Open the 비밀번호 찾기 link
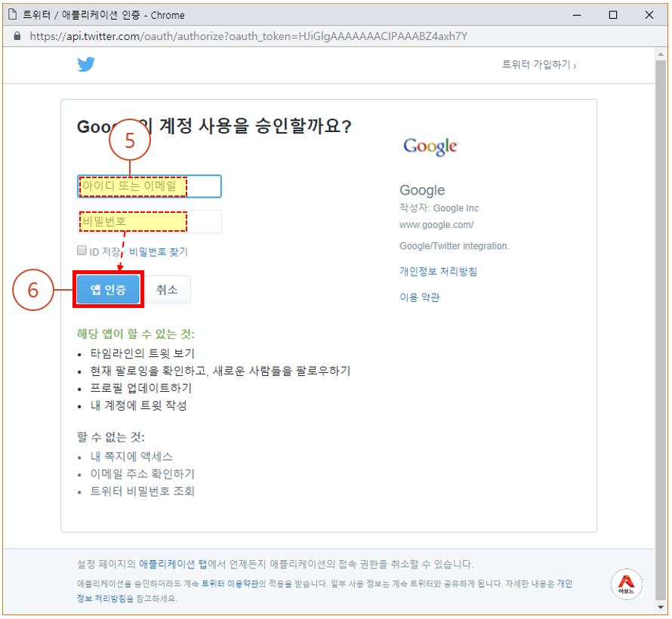Viewport: 672px width, 619px height. point(159,252)
